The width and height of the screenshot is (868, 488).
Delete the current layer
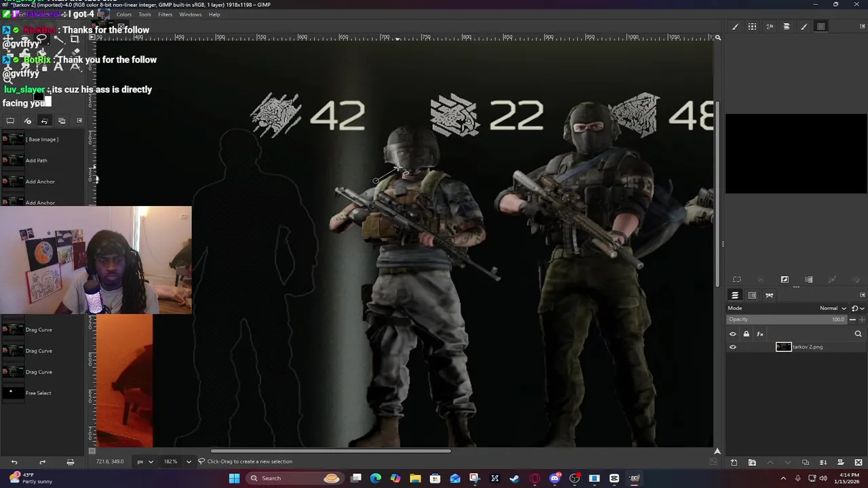pyautogui.click(x=859, y=462)
